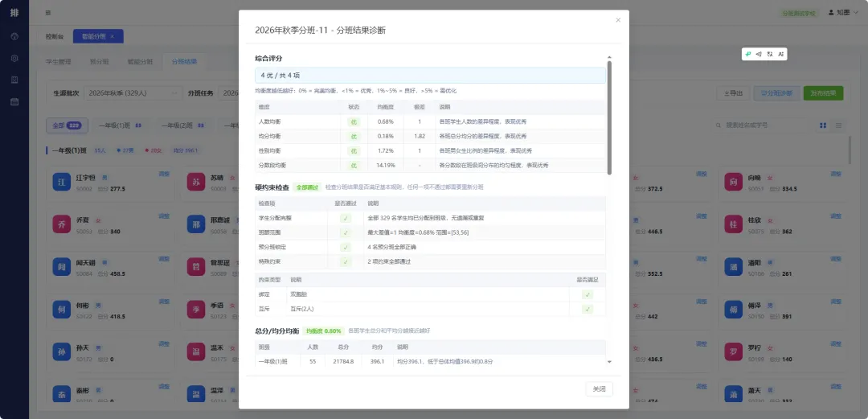Click the 均衡度 0.80% badge
868x419 pixels.
[x=324, y=331]
